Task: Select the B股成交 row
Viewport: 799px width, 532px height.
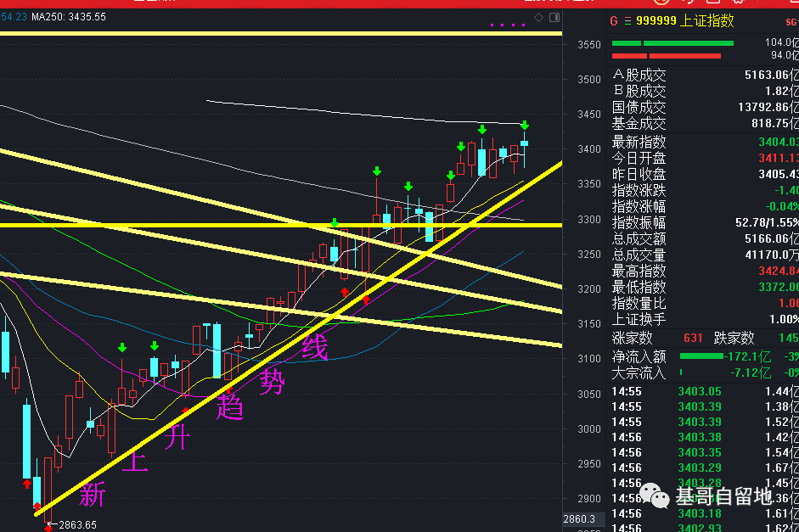Action: 706,91
